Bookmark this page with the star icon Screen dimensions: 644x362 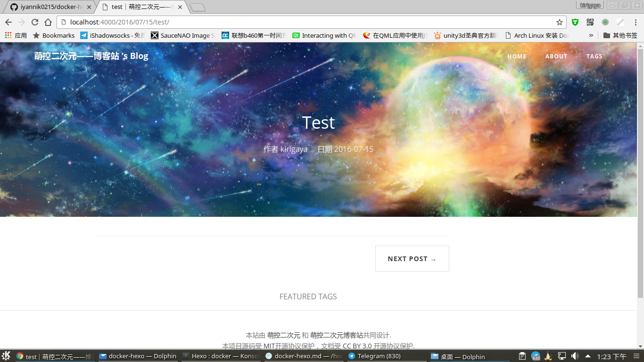560,22
